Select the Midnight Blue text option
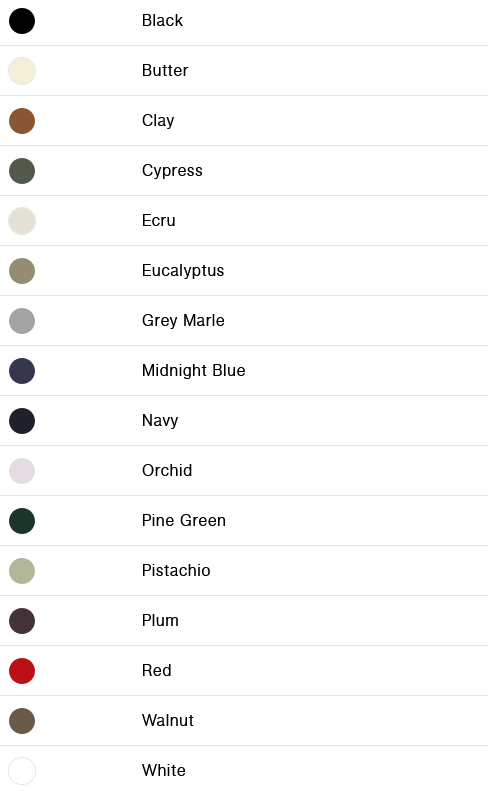This screenshot has width=488, height=791. (194, 370)
